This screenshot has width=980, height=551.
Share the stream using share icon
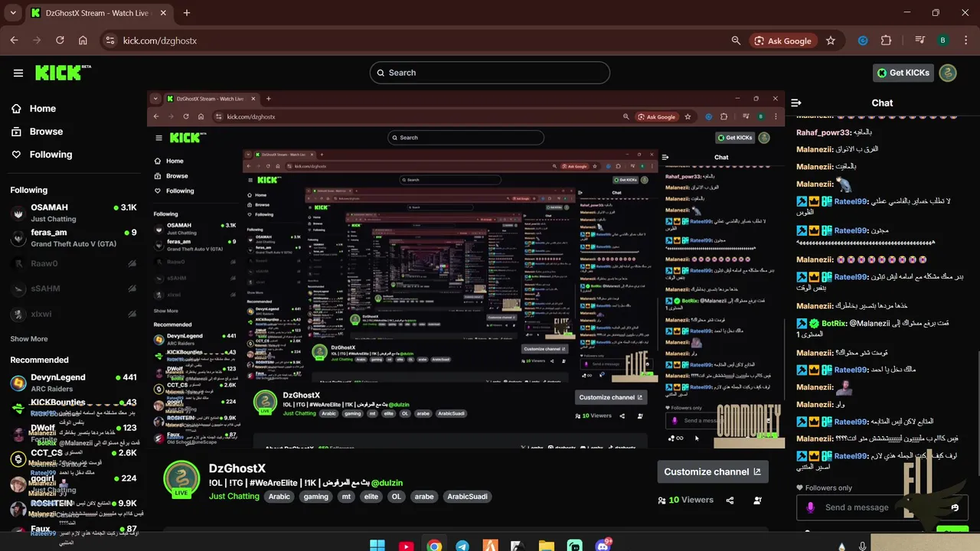tap(730, 500)
